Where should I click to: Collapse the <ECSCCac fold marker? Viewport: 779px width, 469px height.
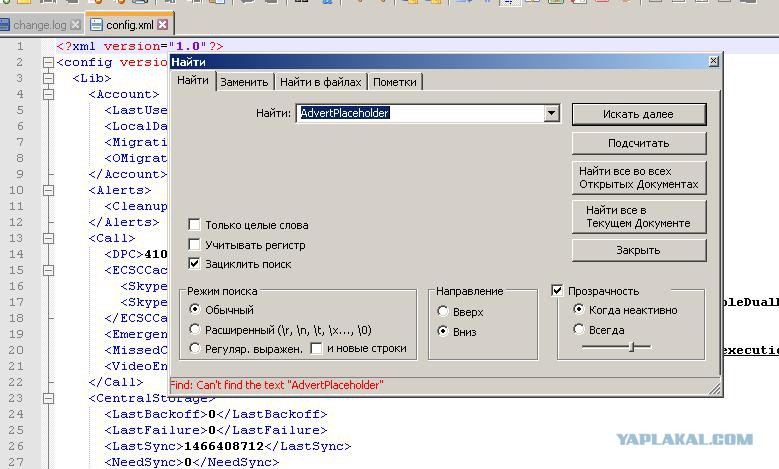(x=48, y=270)
